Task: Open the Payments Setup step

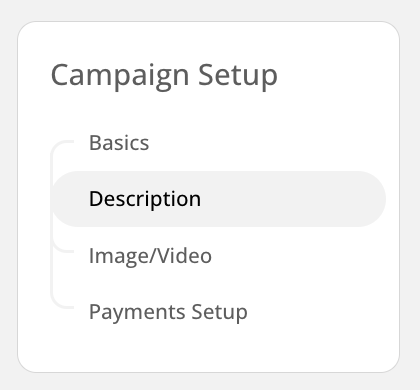Action: pyautogui.click(x=168, y=312)
